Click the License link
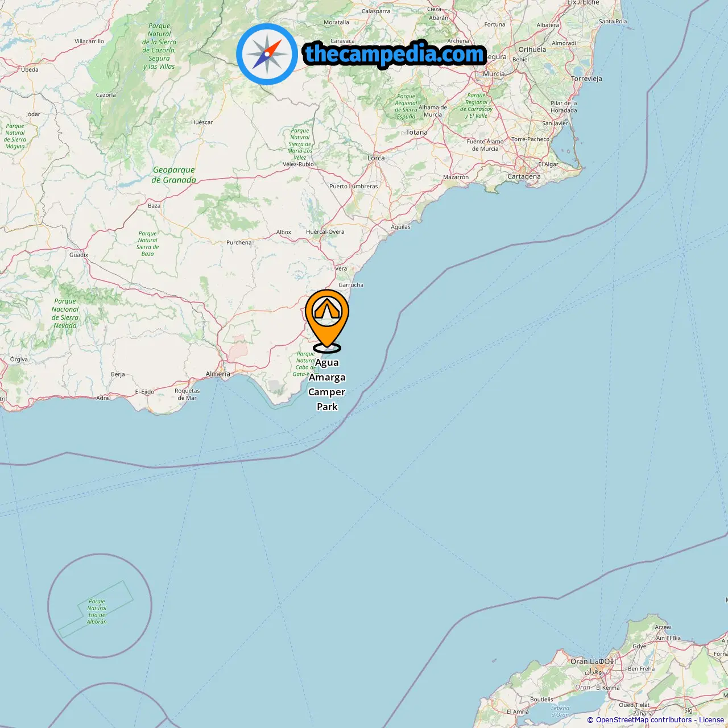Viewport: 728px width, 728px height. pos(712,719)
